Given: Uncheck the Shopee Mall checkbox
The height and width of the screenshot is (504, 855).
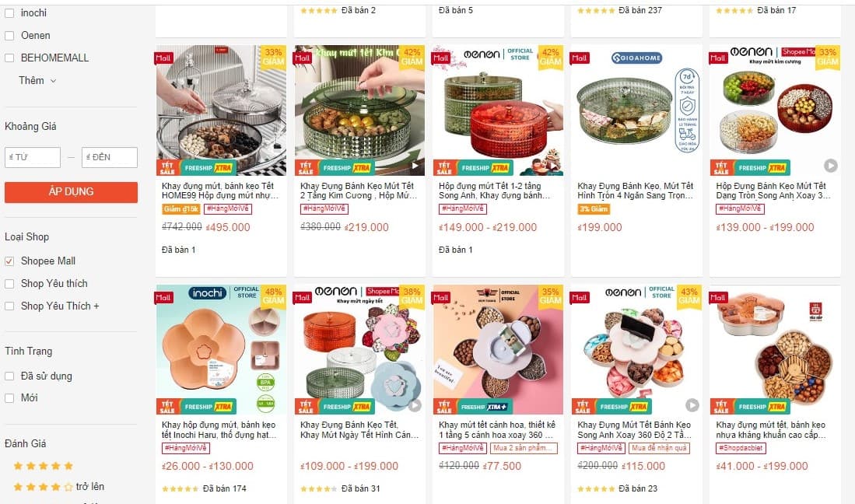Looking at the screenshot, I should (9, 261).
